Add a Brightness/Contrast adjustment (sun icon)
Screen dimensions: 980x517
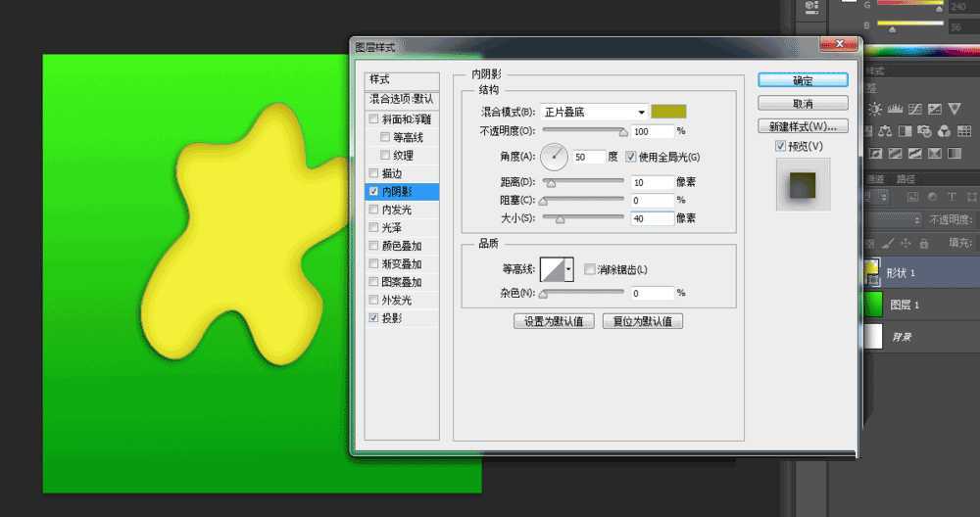coord(875,109)
